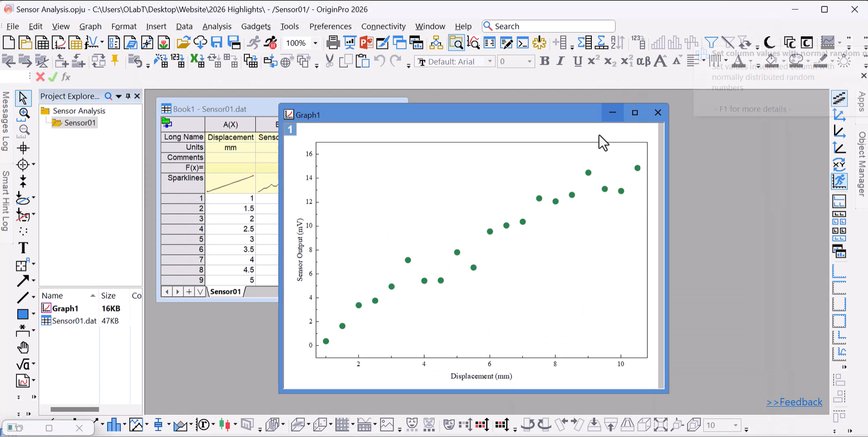Click the >>Feedback link

(794, 402)
